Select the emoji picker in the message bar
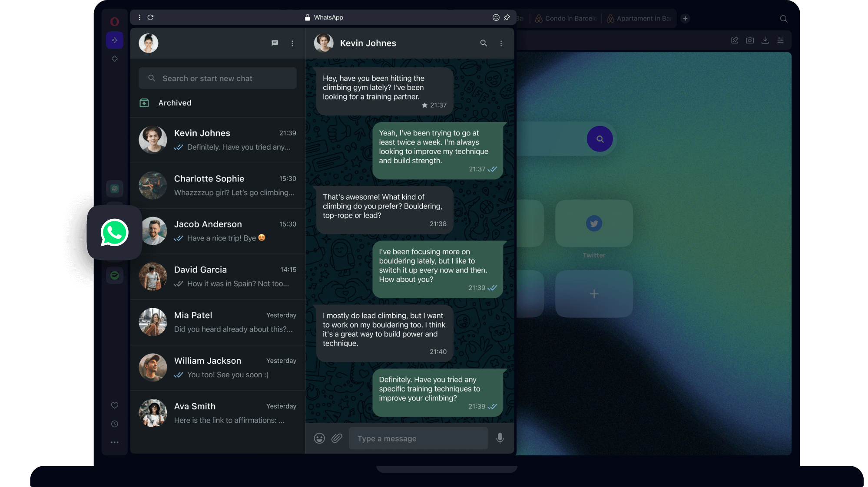Viewport: 868px width, 487px height. click(x=320, y=438)
